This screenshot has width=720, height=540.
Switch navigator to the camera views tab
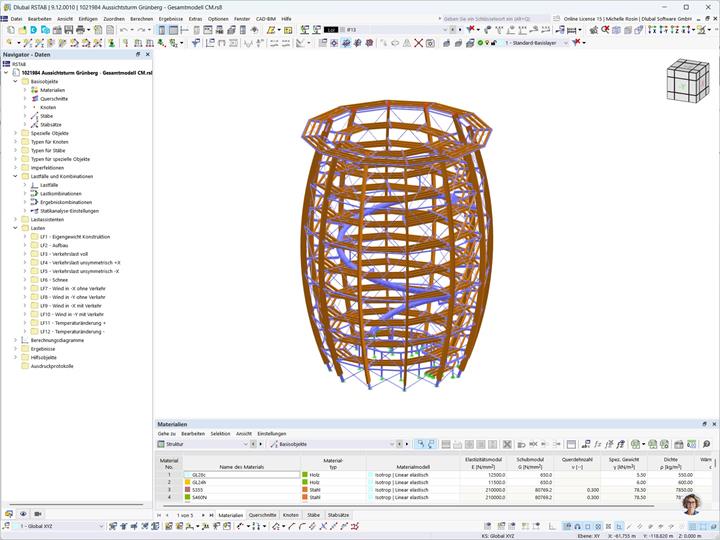coord(38,514)
